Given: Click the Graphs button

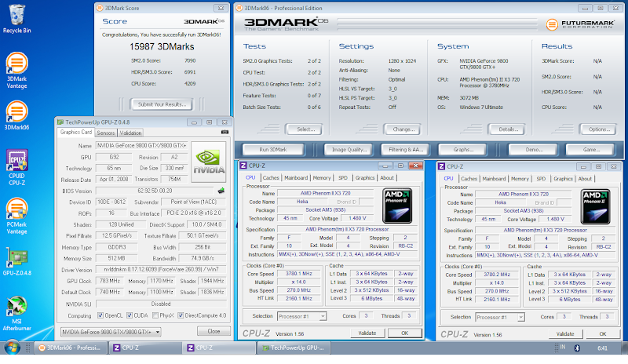Looking at the screenshot, I should [463, 150].
